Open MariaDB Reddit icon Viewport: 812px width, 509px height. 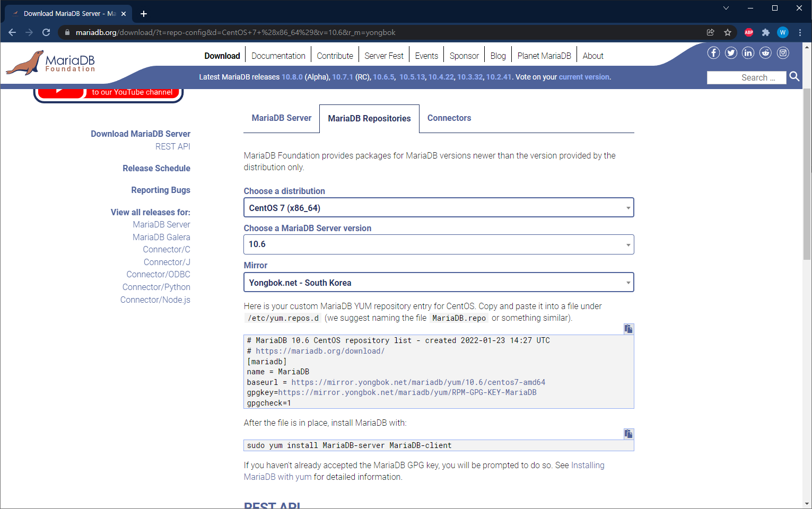[x=765, y=52]
